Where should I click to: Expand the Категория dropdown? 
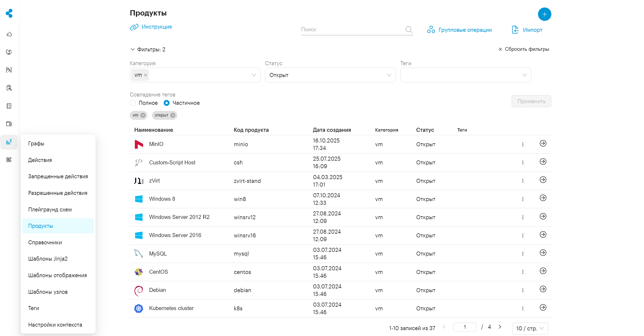click(254, 75)
